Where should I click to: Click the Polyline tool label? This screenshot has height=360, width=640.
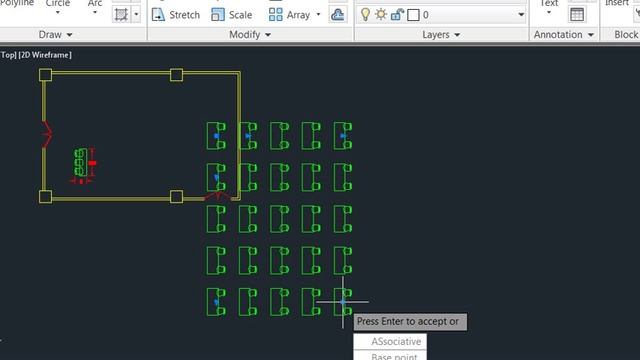tap(16, 3)
